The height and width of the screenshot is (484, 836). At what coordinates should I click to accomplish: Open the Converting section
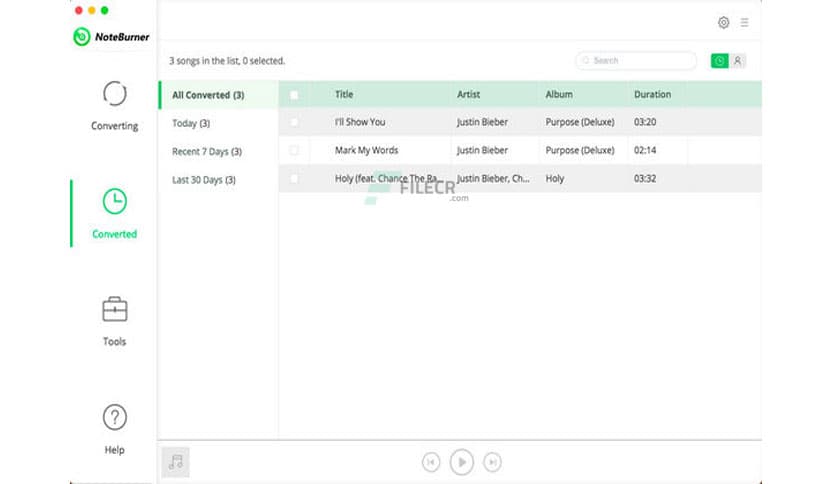(115, 106)
